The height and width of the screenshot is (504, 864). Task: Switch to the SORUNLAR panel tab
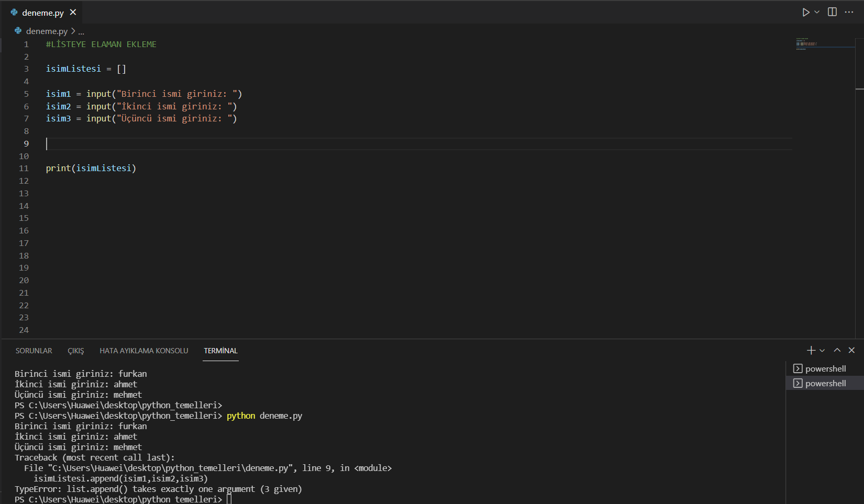tap(34, 351)
